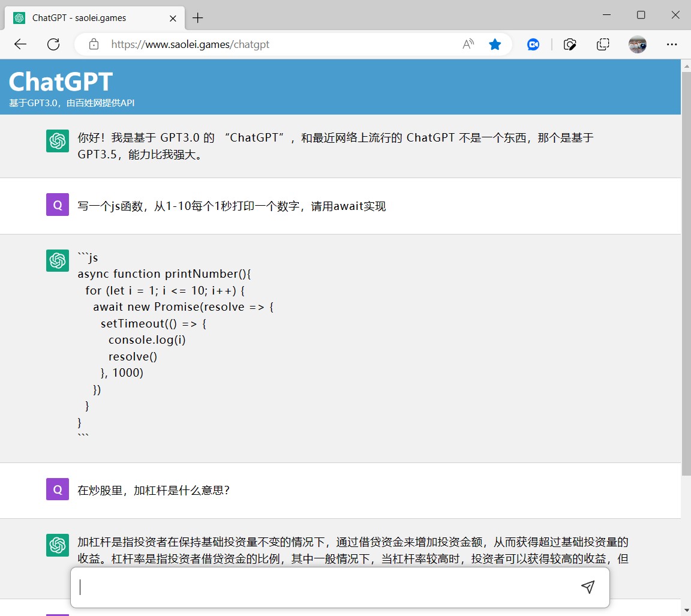Screen dimensions: 691x616
Task: Open the browser Settings and more menu
Action: click(x=672, y=44)
